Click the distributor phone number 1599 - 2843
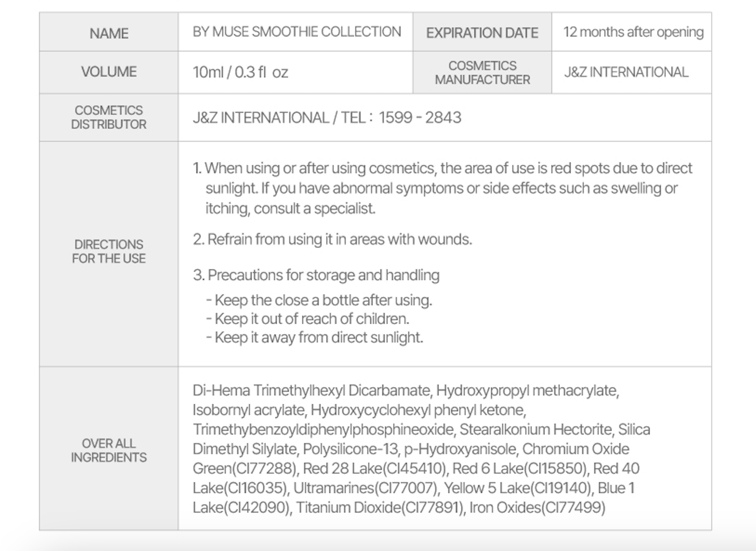 [420, 118]
